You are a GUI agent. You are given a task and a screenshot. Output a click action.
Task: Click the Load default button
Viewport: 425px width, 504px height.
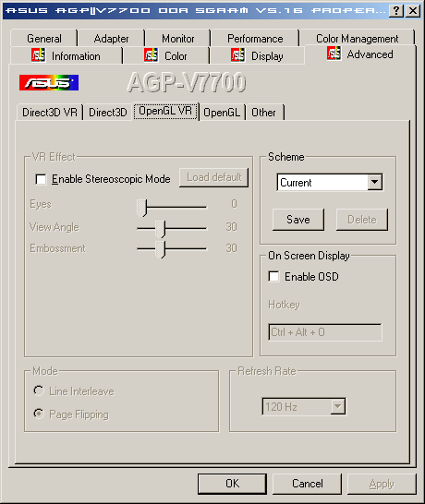coord(214,177)
